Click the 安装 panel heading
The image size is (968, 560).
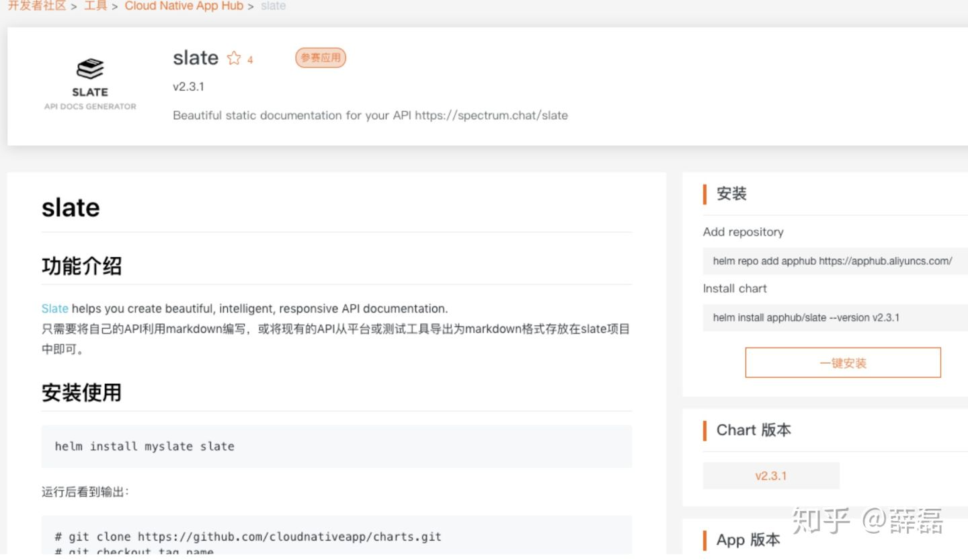(731, 194)
